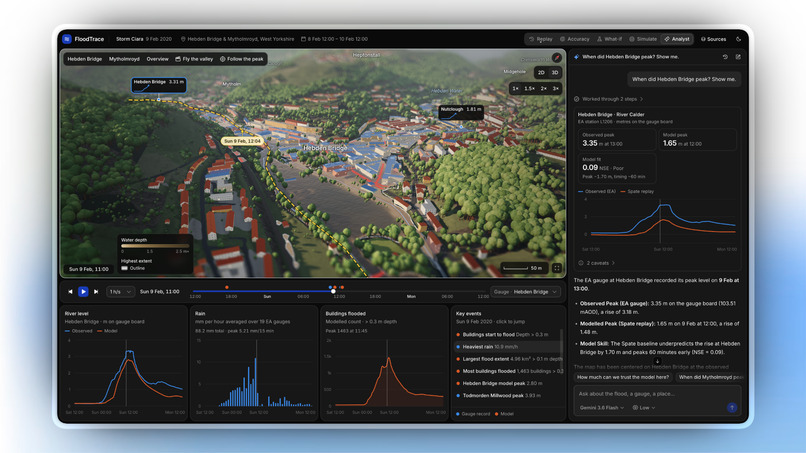Image resolution: width=806 pixels, height=453 pixels.
Task: Open the Accuracy tab
Action: (x=574, y=39)
